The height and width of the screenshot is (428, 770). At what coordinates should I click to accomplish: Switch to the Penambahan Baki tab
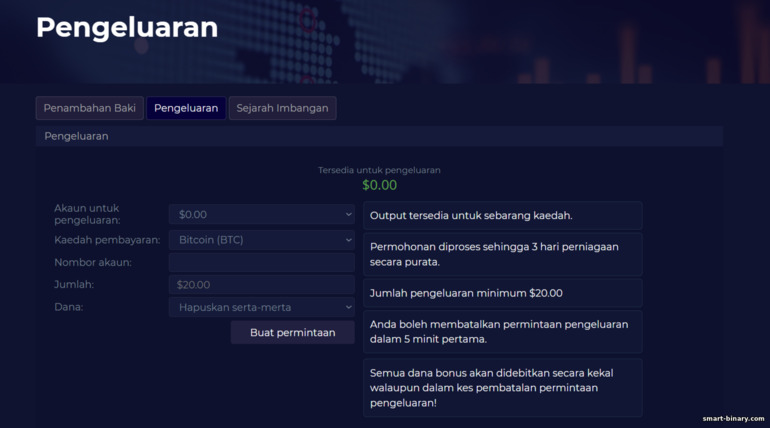(x=89, y=108)
